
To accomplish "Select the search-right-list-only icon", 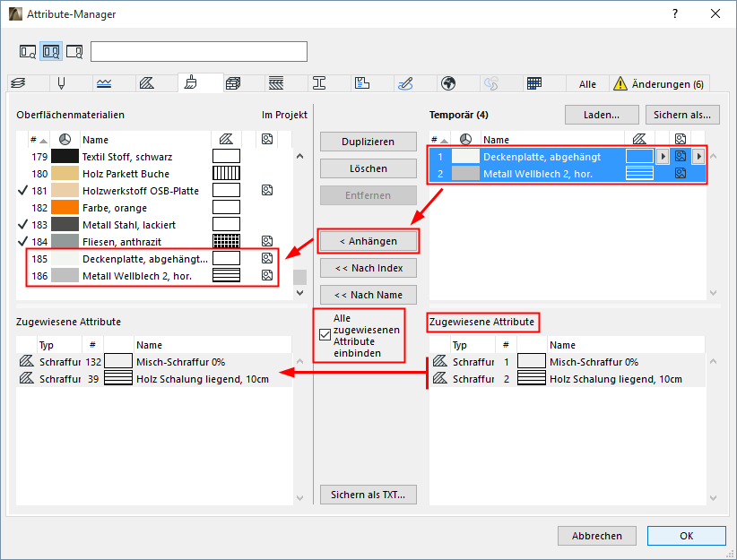I will (x=74, y=52).
